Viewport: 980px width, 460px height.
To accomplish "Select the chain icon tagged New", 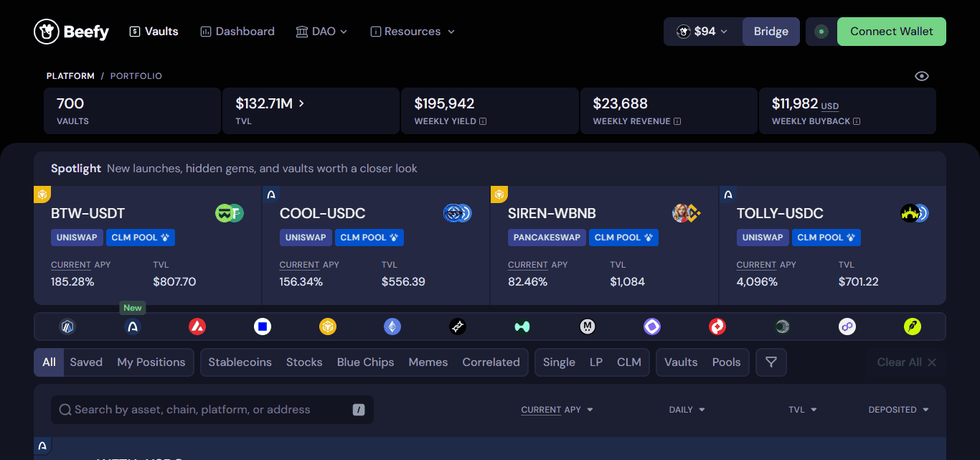I will 133,327.
